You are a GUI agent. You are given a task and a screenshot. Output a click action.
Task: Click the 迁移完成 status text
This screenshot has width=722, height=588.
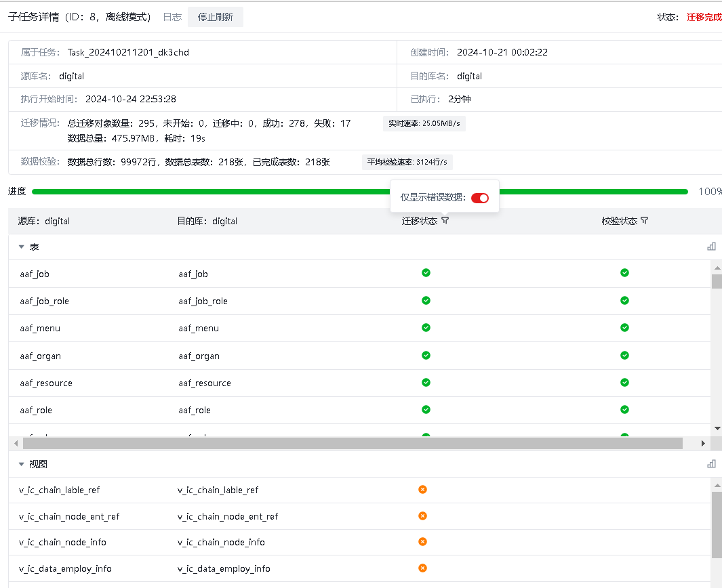click(704, 17)
